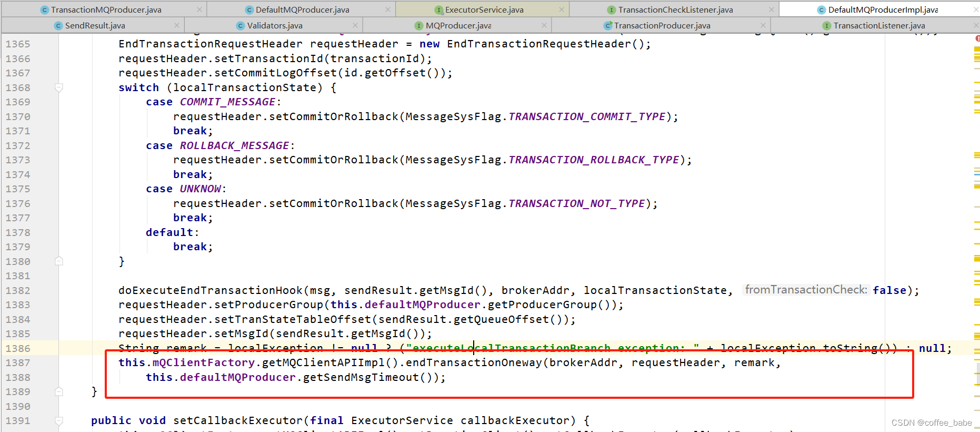Click class icon on SendResult.java tab
This screenshot has height=432, width=980.
pyautogui.click(x=59, y=26)
